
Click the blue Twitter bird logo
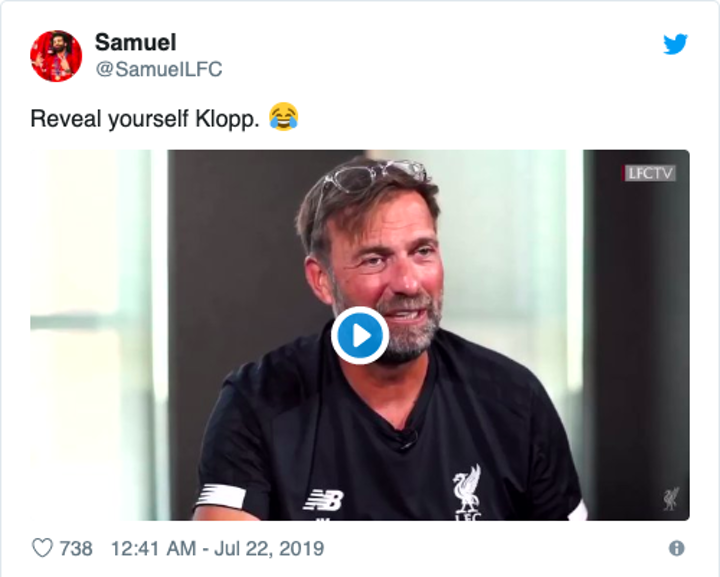(x=676, y=44)
